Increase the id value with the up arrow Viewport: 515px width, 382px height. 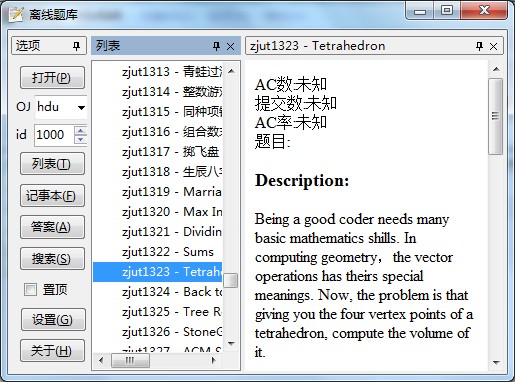[80, 130]
